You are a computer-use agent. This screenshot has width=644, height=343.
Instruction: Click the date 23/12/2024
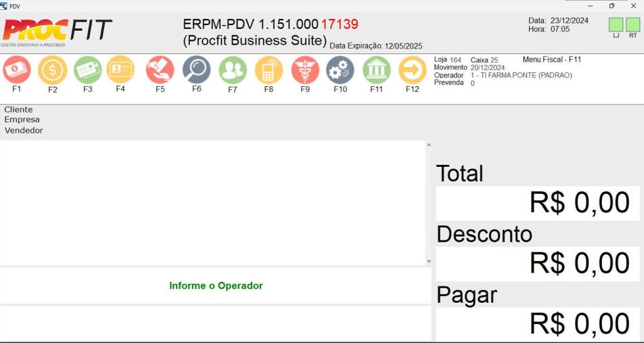tap(570, 21)
